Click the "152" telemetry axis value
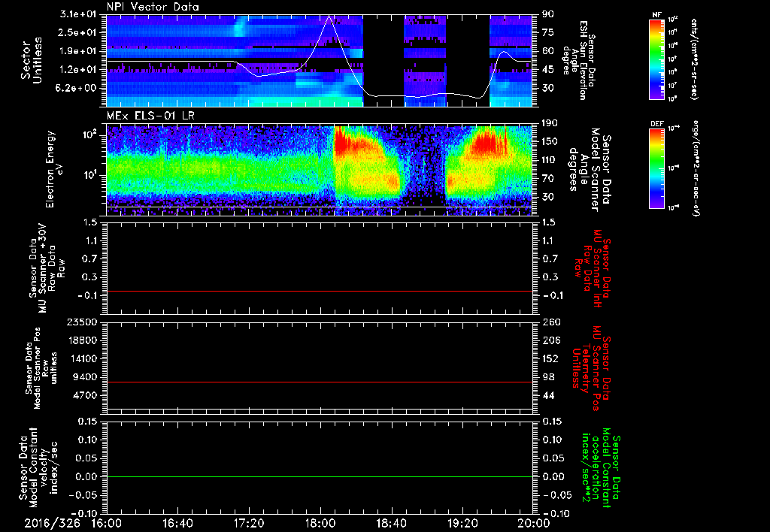Viewport: 770px width, 532px height. [550, 358]
